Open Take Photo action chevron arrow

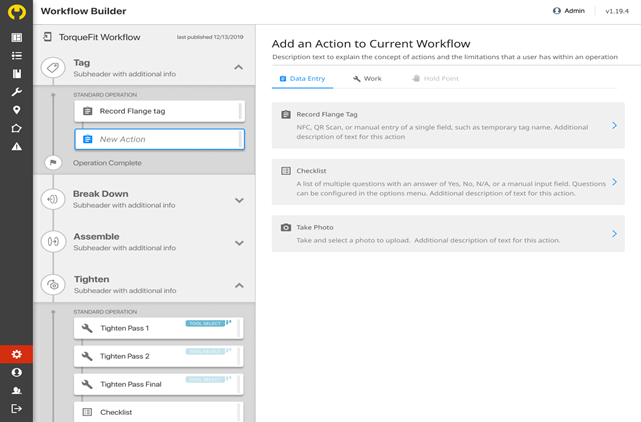point(614,233)
